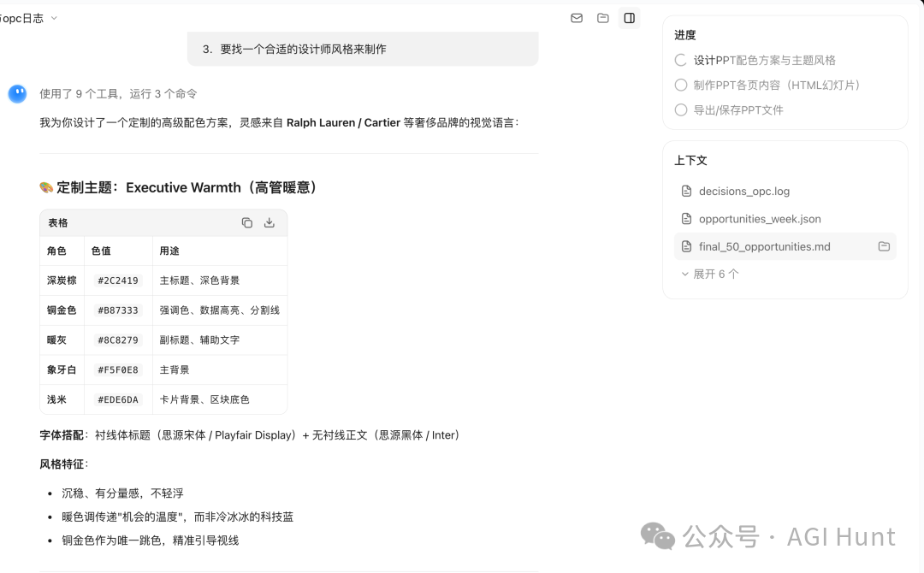This screenshot has height=573, width=924.
Task: Click the 深炭棕 role cell
Action: pos(62,281)
